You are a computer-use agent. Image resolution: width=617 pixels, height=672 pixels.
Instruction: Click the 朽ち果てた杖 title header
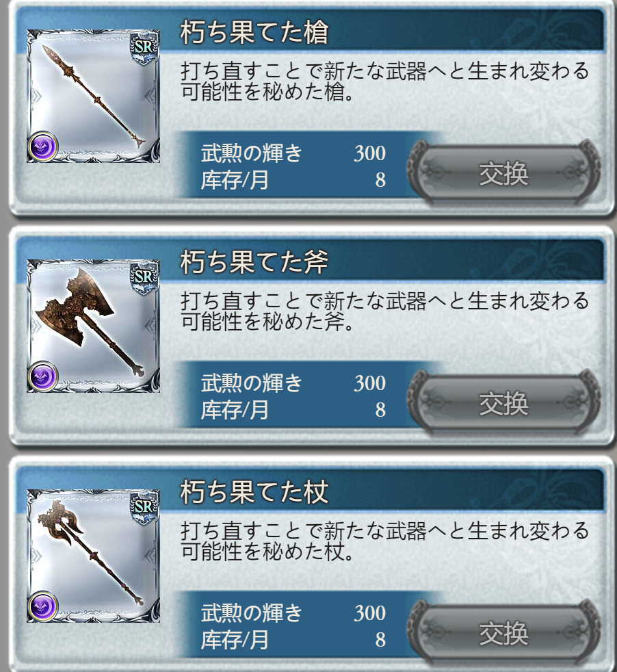coord(254,491)
